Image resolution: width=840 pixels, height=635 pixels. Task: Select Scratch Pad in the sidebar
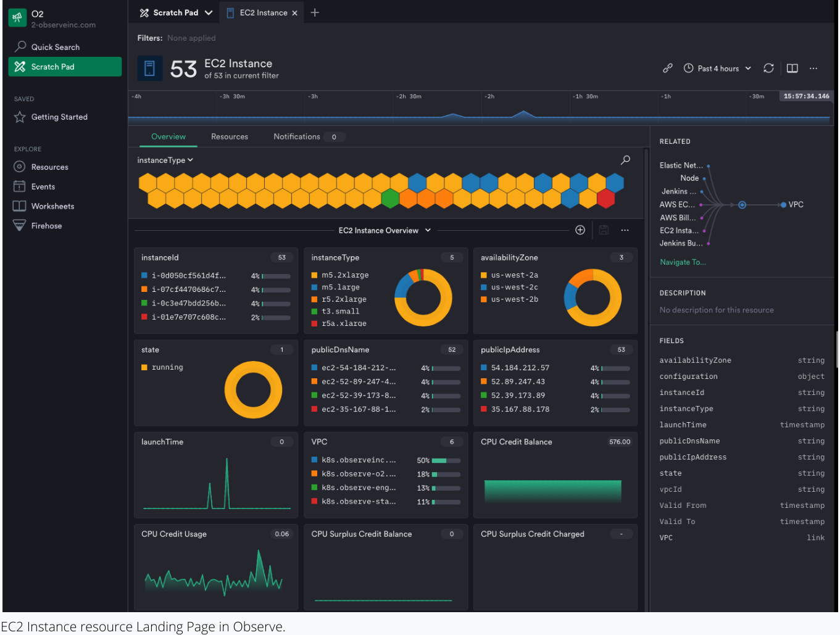65,67
